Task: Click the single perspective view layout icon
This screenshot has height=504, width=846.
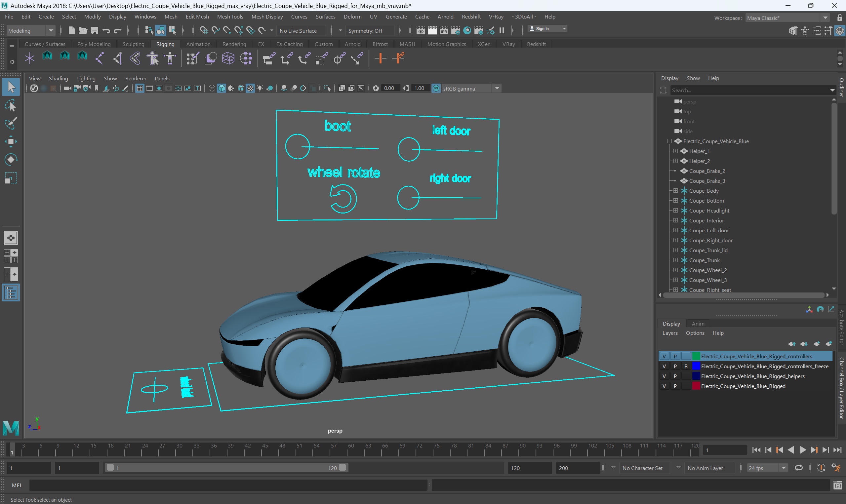Action: pyautogui.click(x=11, y=238)
